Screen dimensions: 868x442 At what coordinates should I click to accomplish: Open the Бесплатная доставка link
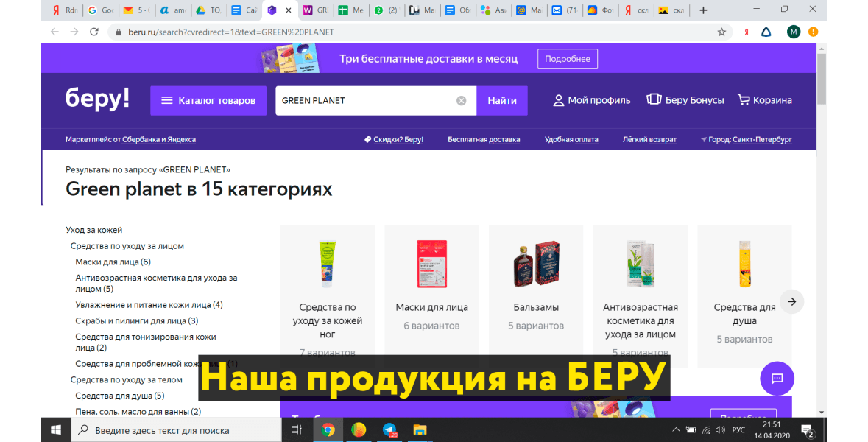coord(484,139)
